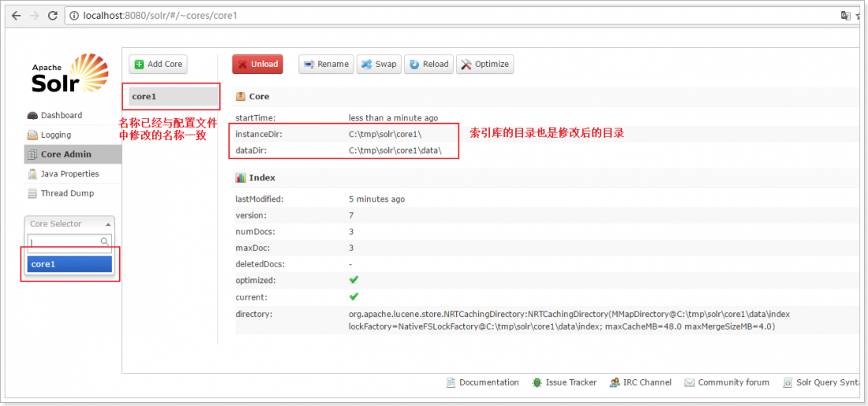This screenshot has width=868, height=406.
Task: Click the green checkmark beside current
Action: click(354, 296)
